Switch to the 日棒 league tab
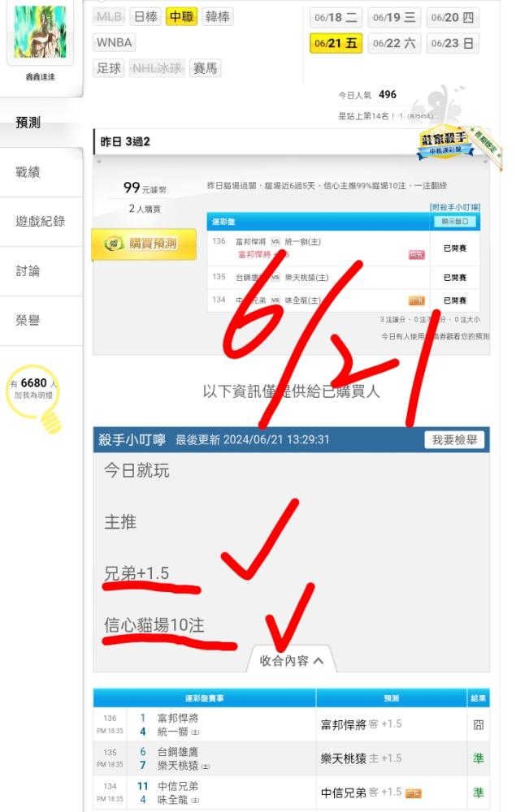The width and height of the screenshot is (516, 812). click(145, 16)
